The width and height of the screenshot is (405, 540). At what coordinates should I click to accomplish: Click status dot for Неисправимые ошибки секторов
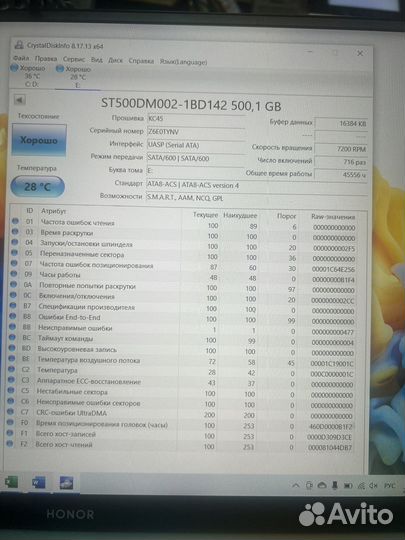click(x=10, y=401)
